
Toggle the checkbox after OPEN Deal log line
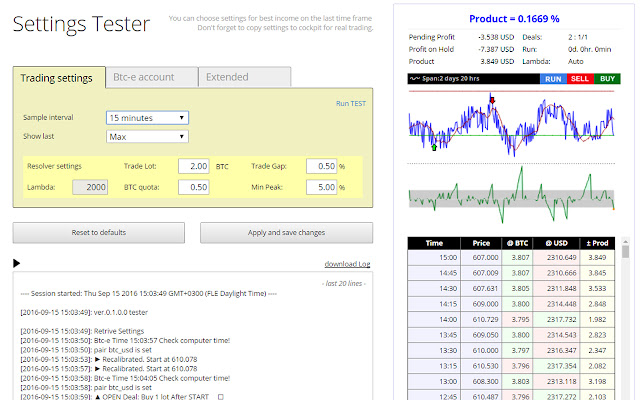point(220,397)
